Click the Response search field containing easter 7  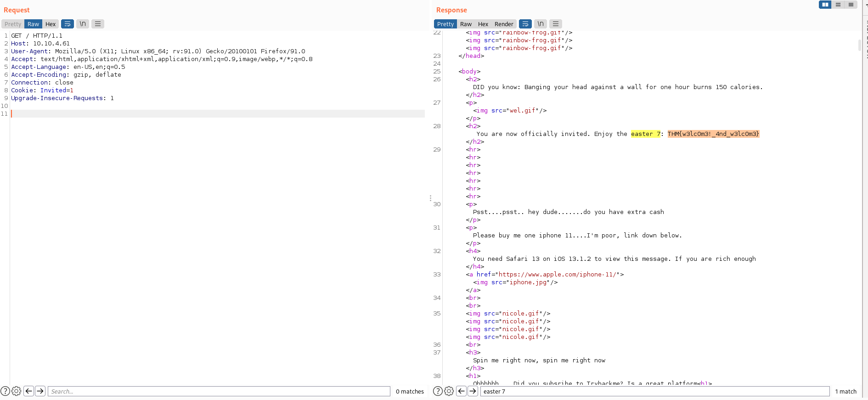coord(655,391)
